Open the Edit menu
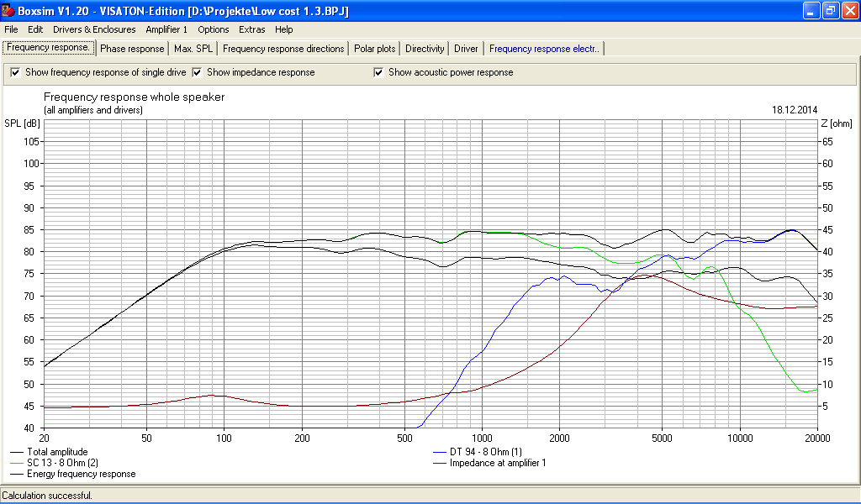 pos(35,29)
